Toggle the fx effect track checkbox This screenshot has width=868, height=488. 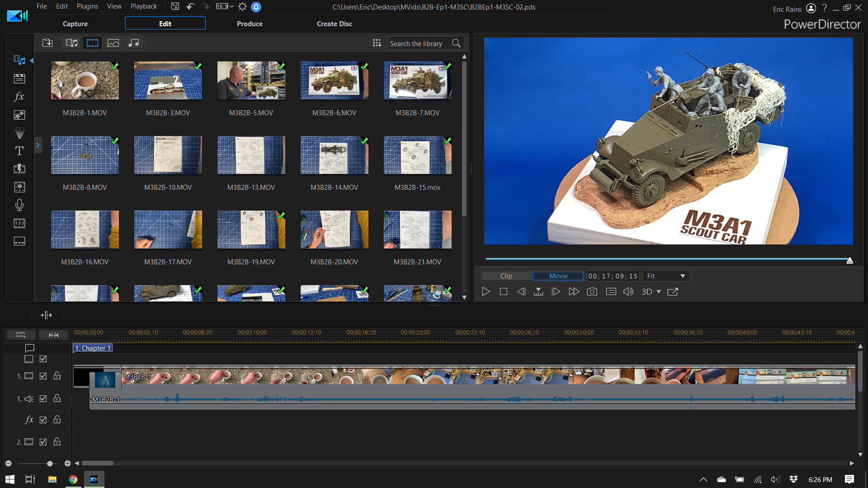(43, 420)
